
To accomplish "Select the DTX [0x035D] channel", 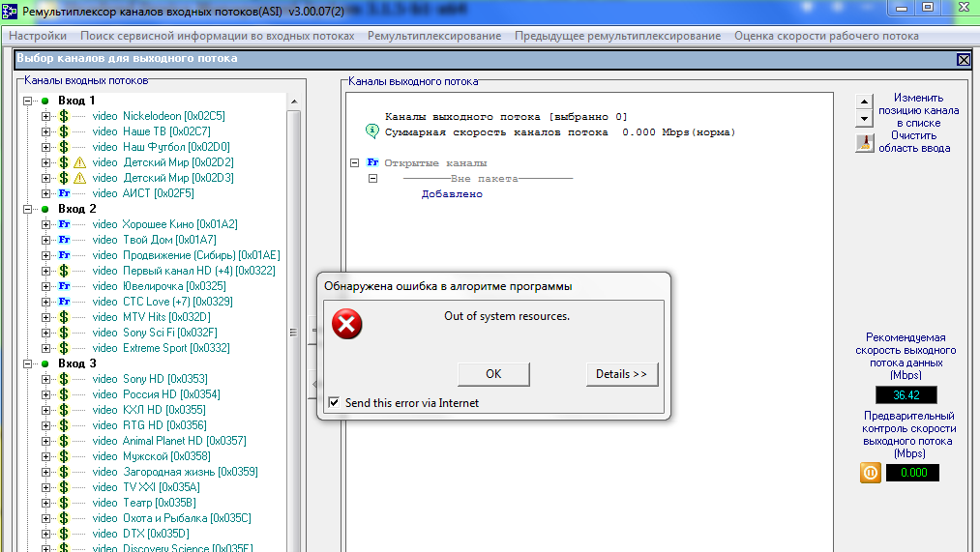I will pos(140,534).
